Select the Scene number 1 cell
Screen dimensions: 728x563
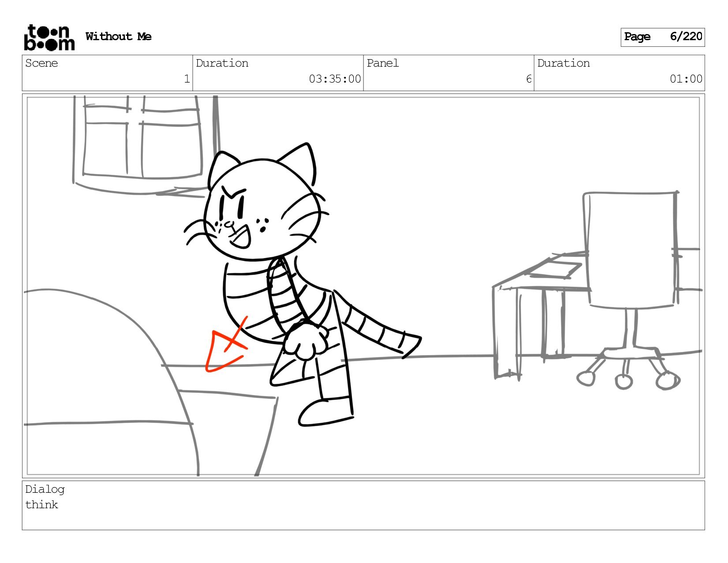pos(107,73)
